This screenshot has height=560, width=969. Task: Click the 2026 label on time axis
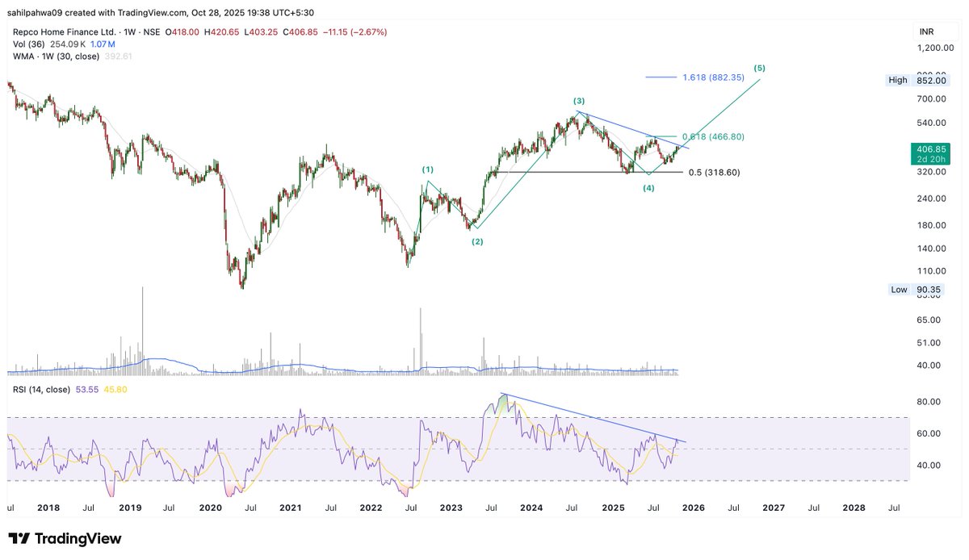coord(693,508)
